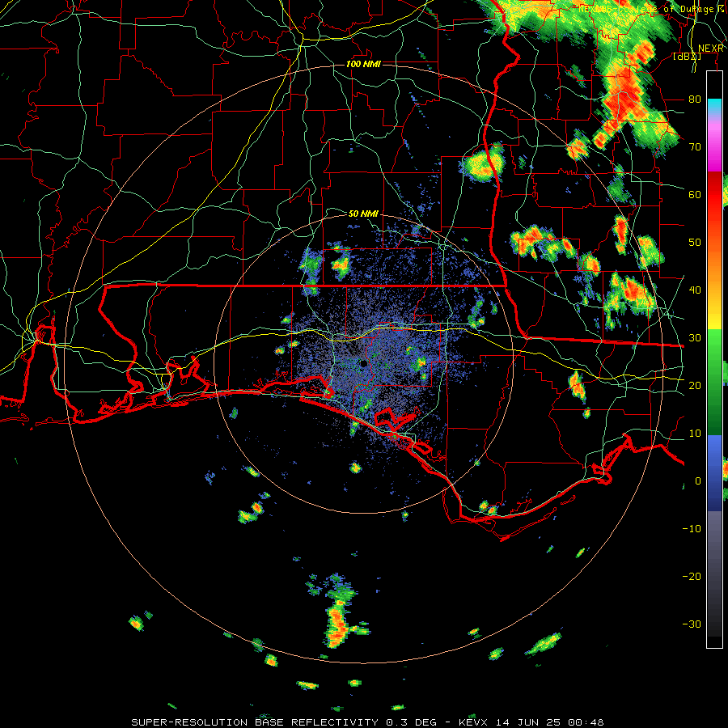Image resolution: width=728 pixels, height=728 pixels.
Task: Click the black radar site dot at center
Action: click(363, 363)
